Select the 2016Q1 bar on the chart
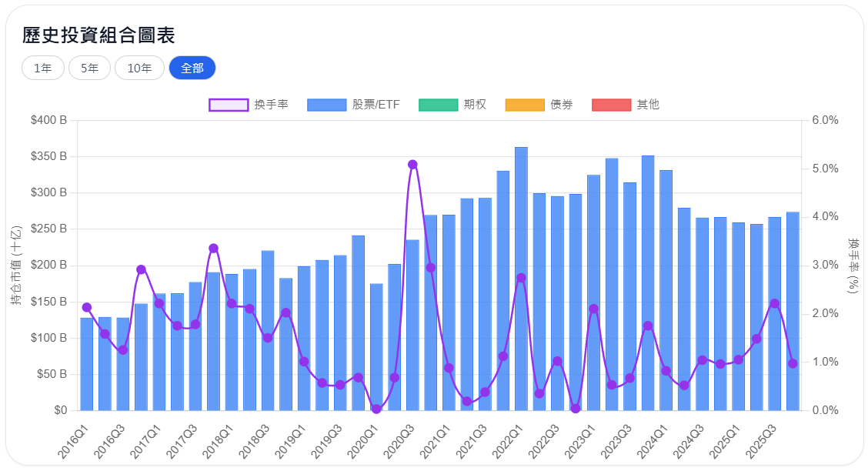The height and width of the screenshot is (471, 868). pyautogui.click(x=87, y=362)
